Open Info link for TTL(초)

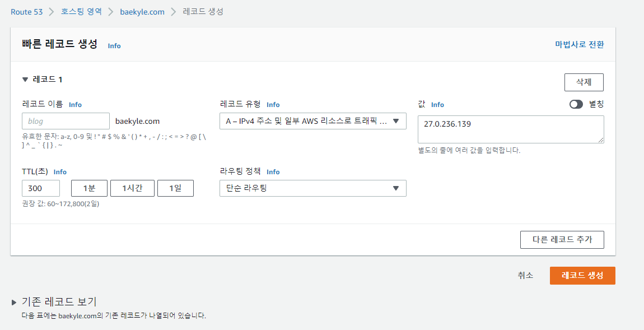pyautogui.click(x=60, y=172)
